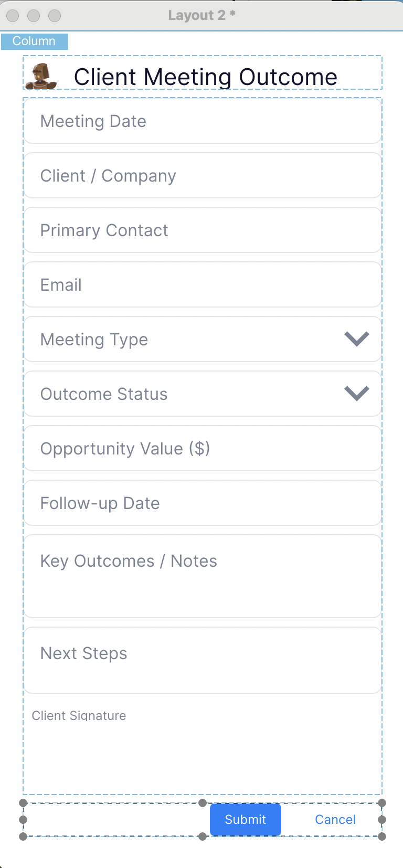Click the robot logo icon in the header

coord(41,76)
